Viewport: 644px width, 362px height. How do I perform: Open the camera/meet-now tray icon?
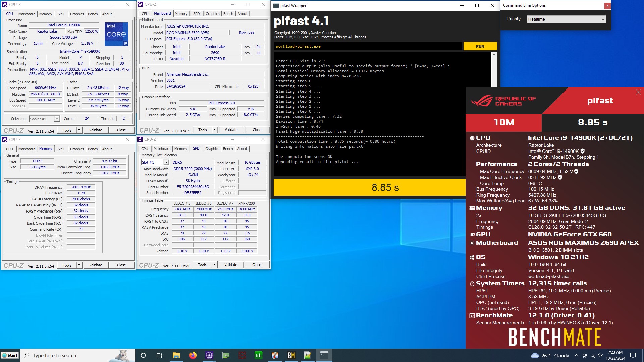click(x=585, y=355)
